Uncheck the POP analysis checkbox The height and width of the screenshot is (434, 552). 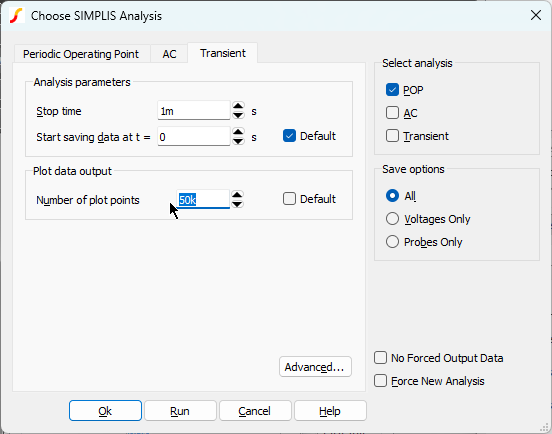pyautogui.click(x=392, y=90)
